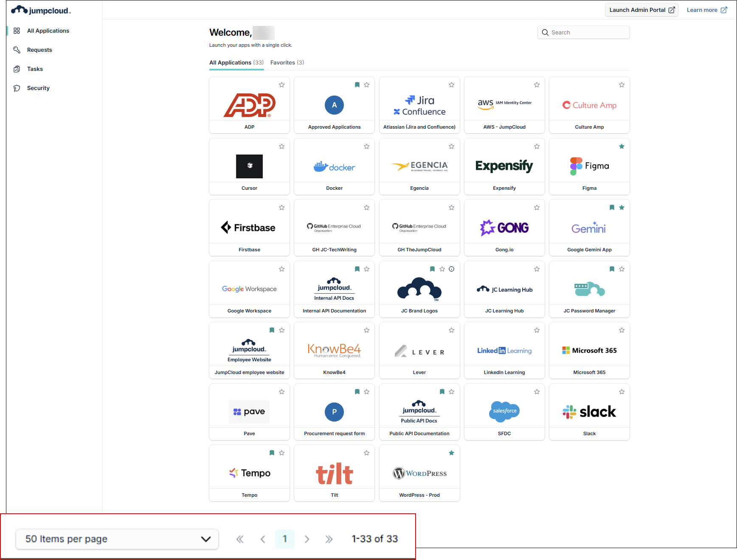The image size is (737, 560).
Task: Click the info icon on JC Brand Logos
Action: point(452,269)
